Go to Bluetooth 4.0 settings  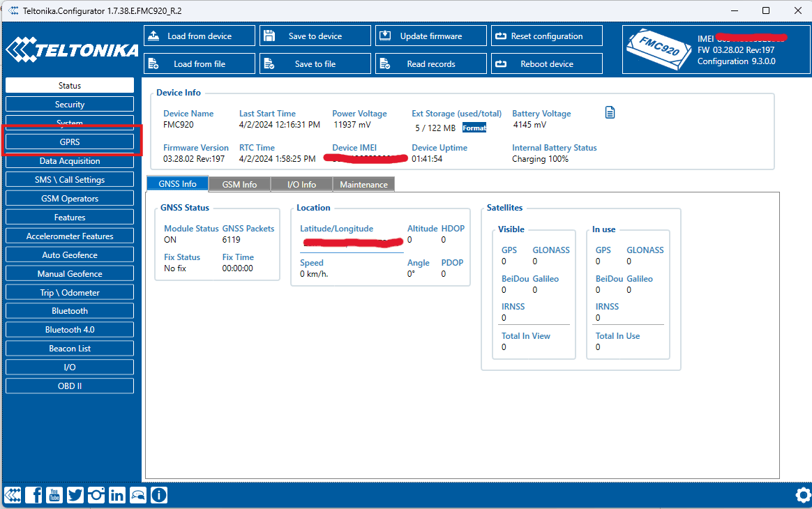tap(70, 330)
